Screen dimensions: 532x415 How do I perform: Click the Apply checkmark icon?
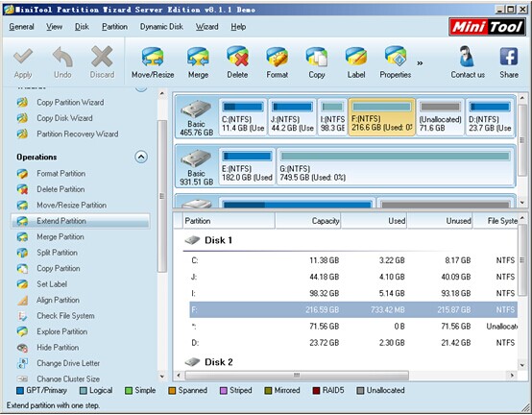23,56
